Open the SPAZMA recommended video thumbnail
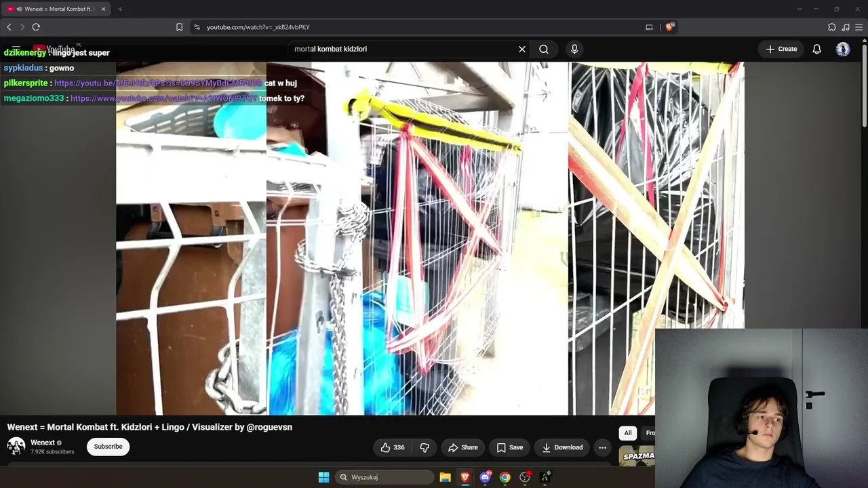Viewport: 868px width, 488px height. 637,456
